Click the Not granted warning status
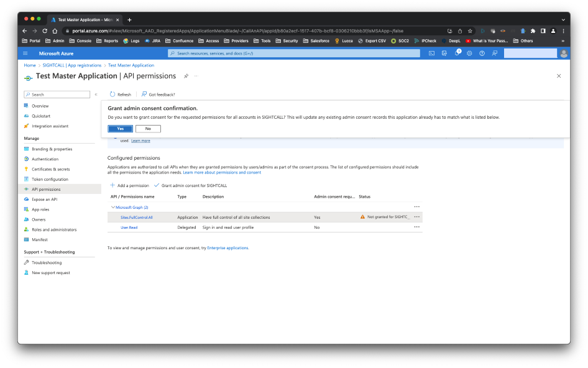This screenshot has height=368, width=588. click(x=385, y=217)
